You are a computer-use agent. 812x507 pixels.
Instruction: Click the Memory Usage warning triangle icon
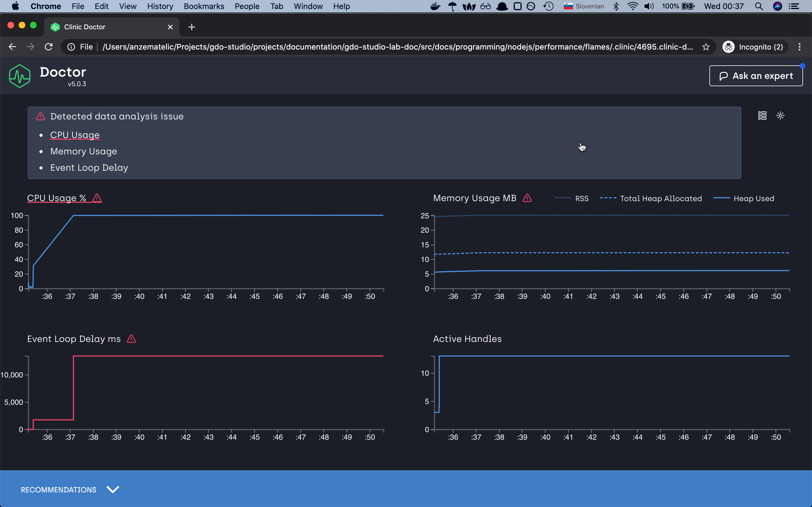tap(527, 198)
